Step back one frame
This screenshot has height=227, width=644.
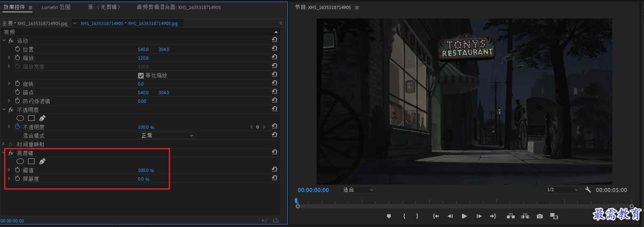[450, 216]
